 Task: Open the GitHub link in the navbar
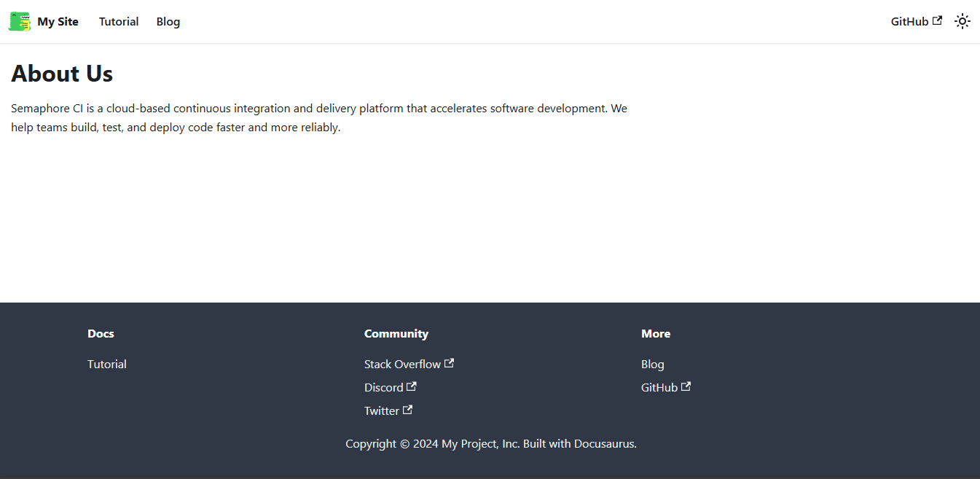pos(909,21)
